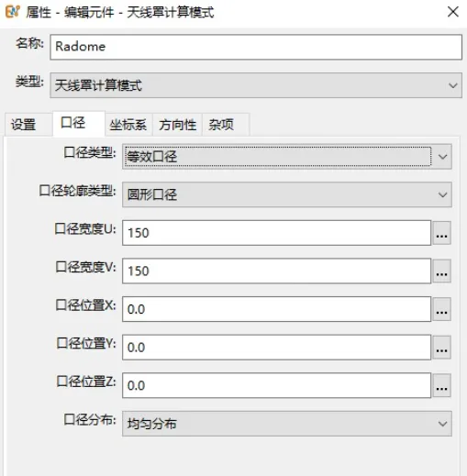This screenshot has height=476, width=467.
Task: Expand the 类型 dropdown
Action: pos(256,85)
